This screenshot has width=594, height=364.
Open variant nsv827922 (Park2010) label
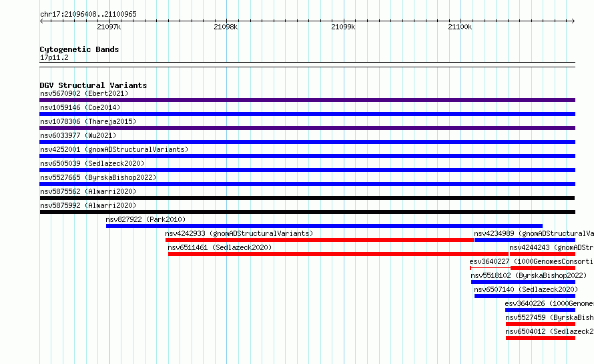click(x=145, y=219)
